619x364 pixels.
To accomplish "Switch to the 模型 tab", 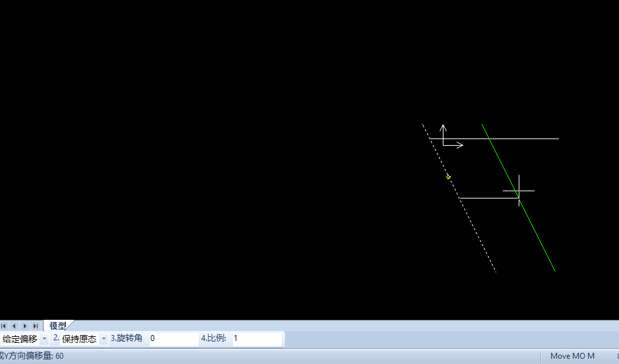I will 57,326.
